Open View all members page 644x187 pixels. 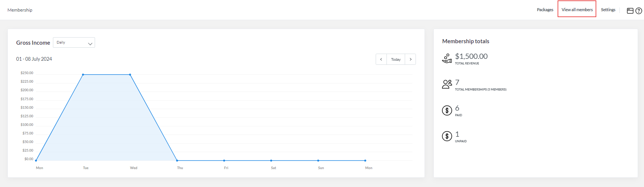tap(577, 10)
